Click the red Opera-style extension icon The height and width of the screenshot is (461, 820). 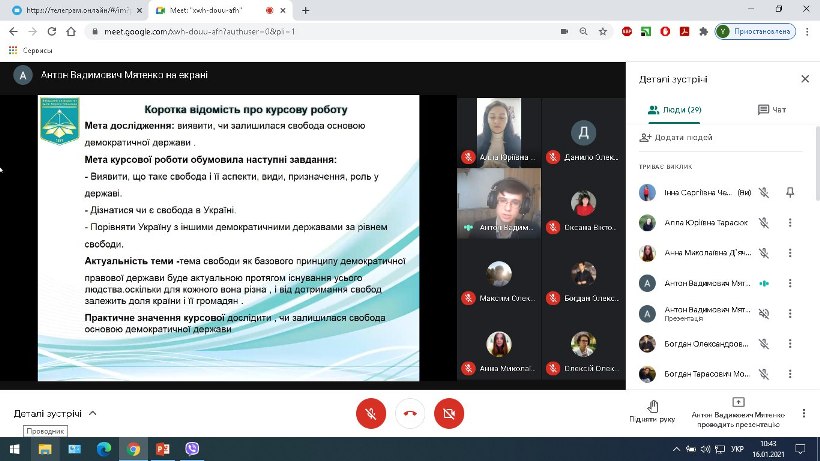[665, 31]
